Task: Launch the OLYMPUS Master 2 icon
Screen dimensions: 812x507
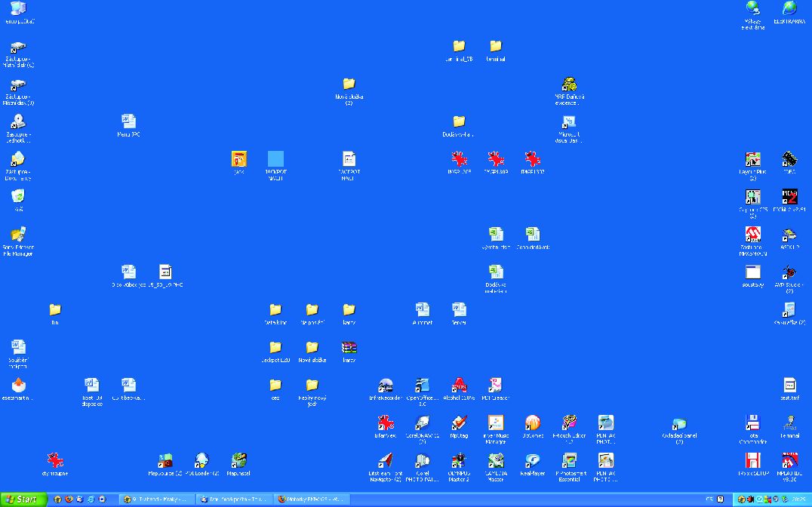Action: [x=459, y=461]
